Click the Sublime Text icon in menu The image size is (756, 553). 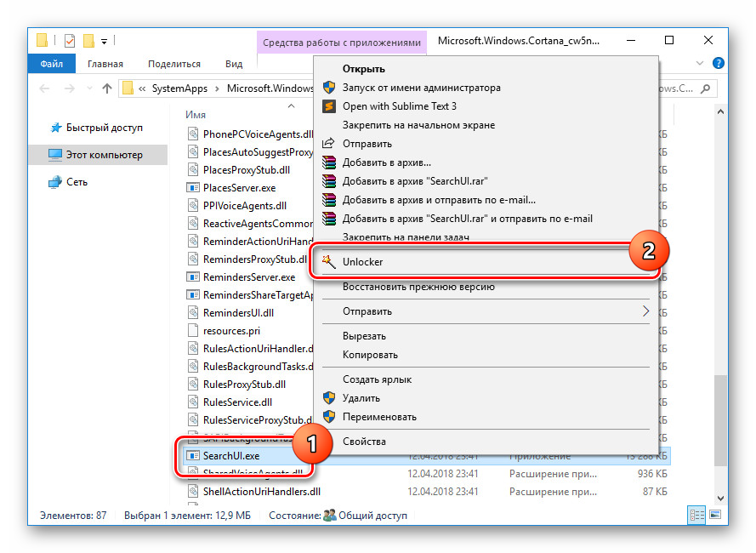pyautogui.click(x=329, y=106)
